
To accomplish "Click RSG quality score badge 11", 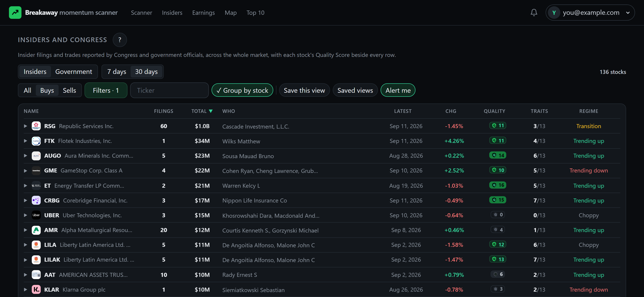I will click(498, 125).
